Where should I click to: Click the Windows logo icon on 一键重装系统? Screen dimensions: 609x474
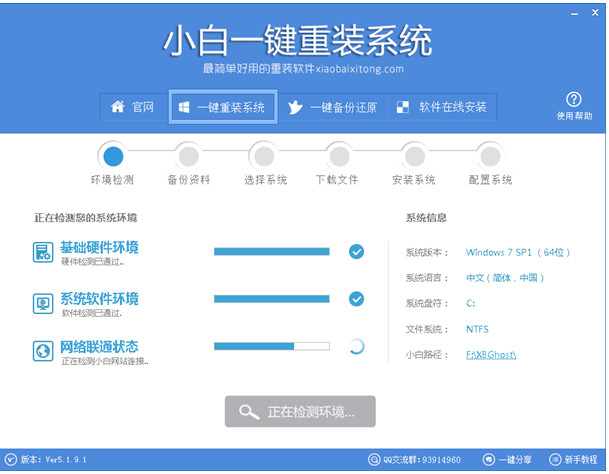[184, 107]
